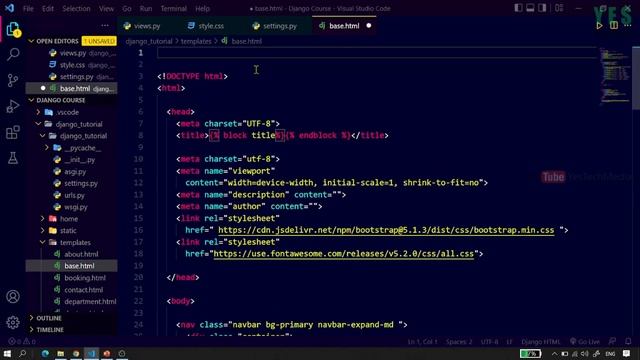Switch to settings.py tab
The width and height of the screenshot is (640, 360).
tap(280, 26)
